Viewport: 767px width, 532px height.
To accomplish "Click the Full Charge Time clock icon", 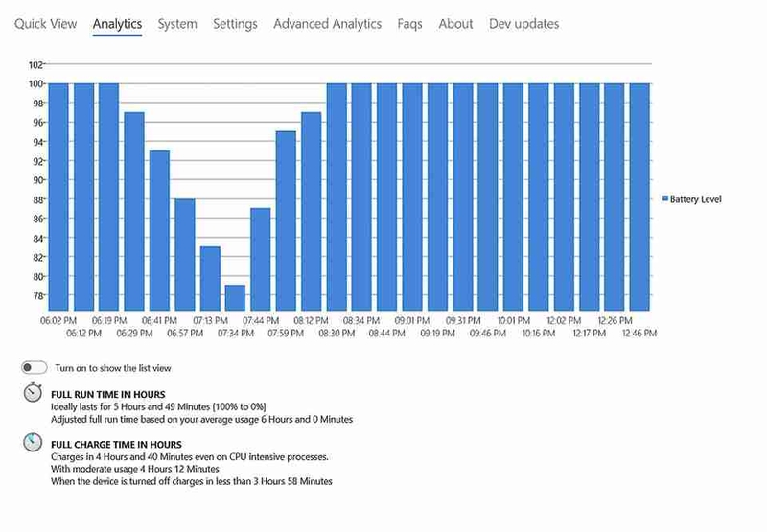I will pyautogui.click(x=33, y=442).
